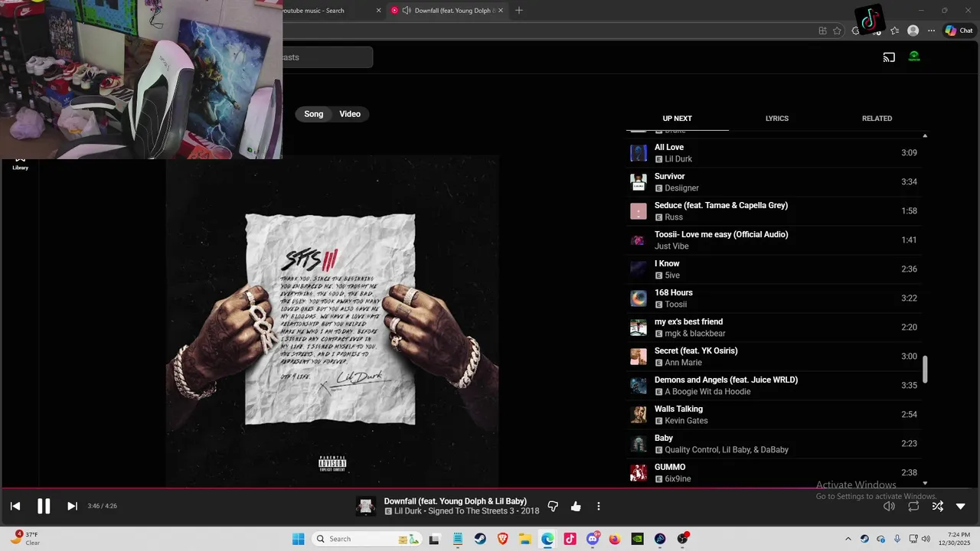The image size is (980, 551).
Task: Click the song progress bar above player controls
Action: coord(490,488)
